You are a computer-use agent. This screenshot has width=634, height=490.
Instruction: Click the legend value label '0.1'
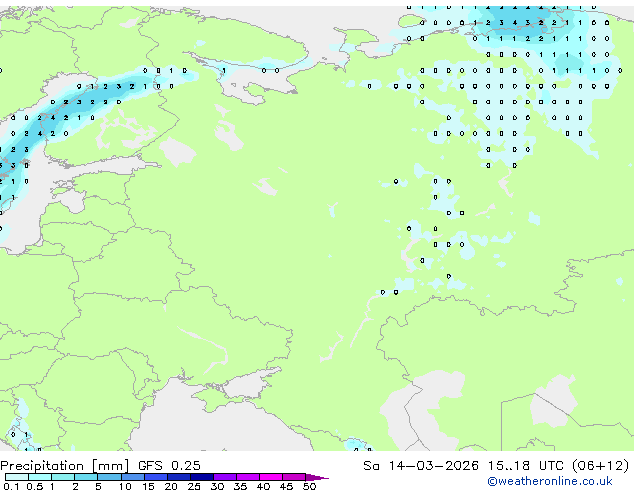click(11, 486)
